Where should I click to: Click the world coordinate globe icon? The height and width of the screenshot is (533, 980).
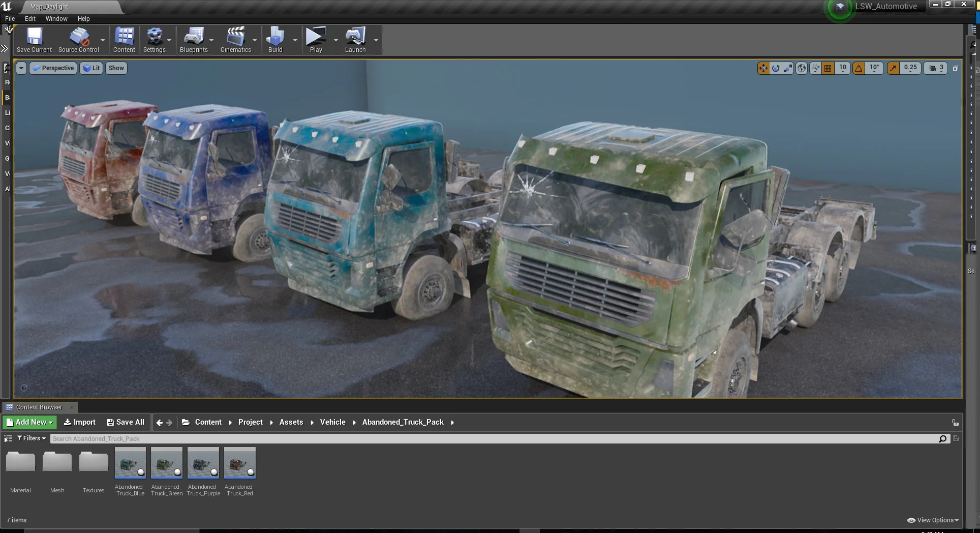tap(802, 68)
